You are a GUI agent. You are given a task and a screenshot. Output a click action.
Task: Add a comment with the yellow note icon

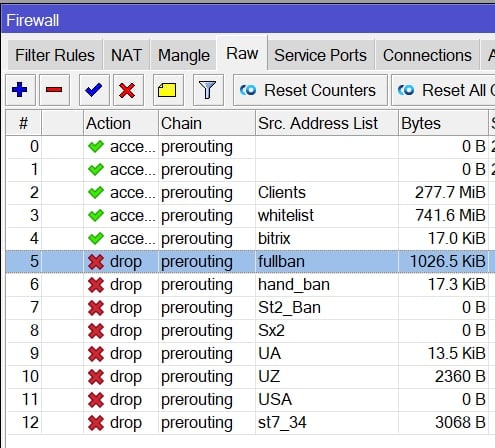tap(168, 90)
